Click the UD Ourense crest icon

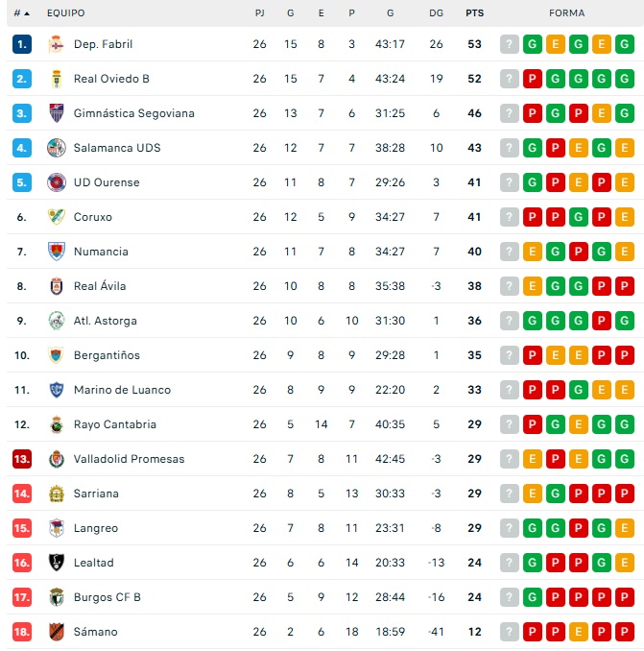(56, 182)
